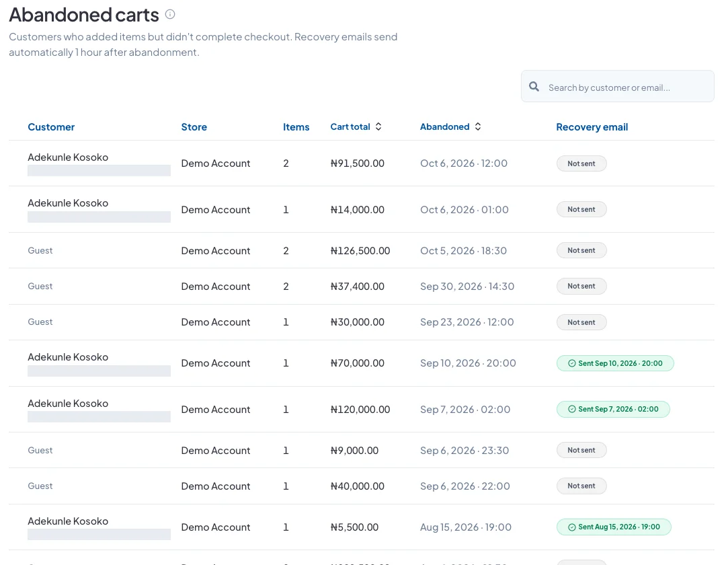Click the info icon beside Abandoned carts

(x=170, y=14)
